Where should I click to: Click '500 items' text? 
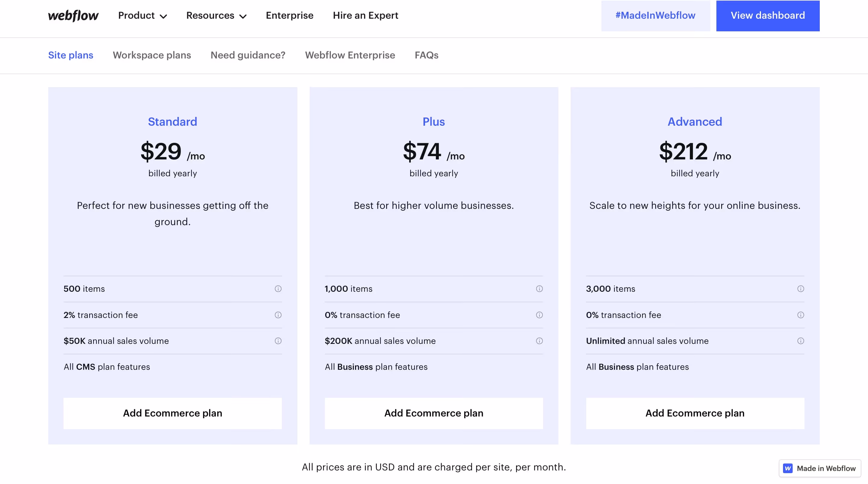tap(84, 289)
